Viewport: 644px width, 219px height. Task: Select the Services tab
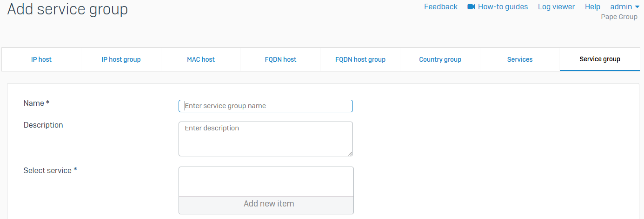[520, 59]
